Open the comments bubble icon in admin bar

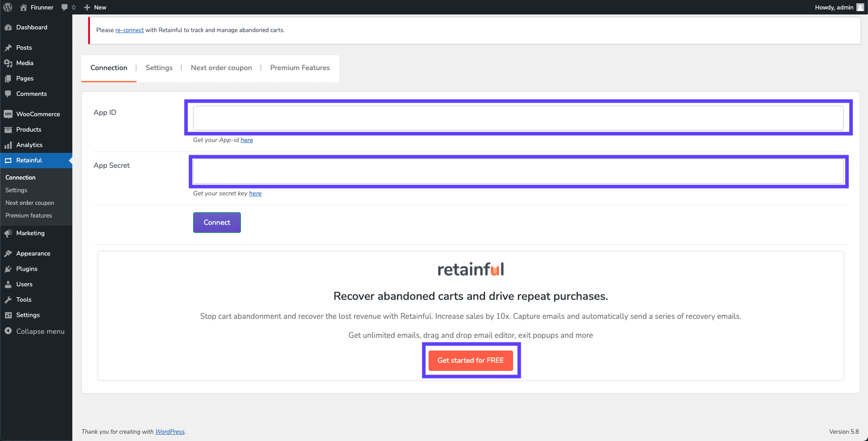65,7
